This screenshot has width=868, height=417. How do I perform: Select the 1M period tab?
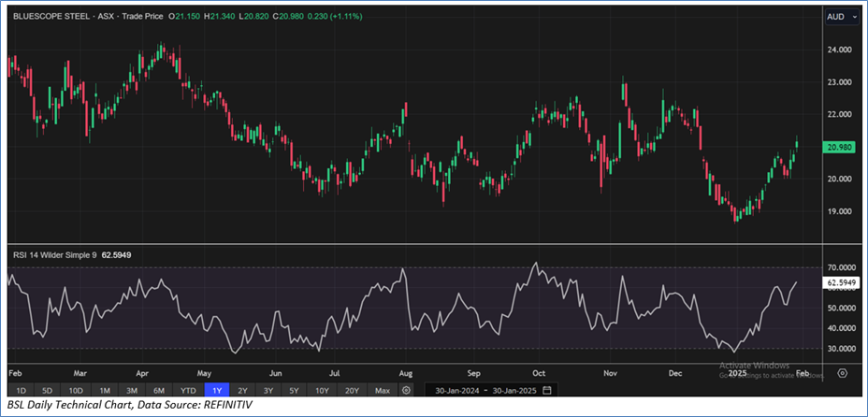click(x=105, y=390)
